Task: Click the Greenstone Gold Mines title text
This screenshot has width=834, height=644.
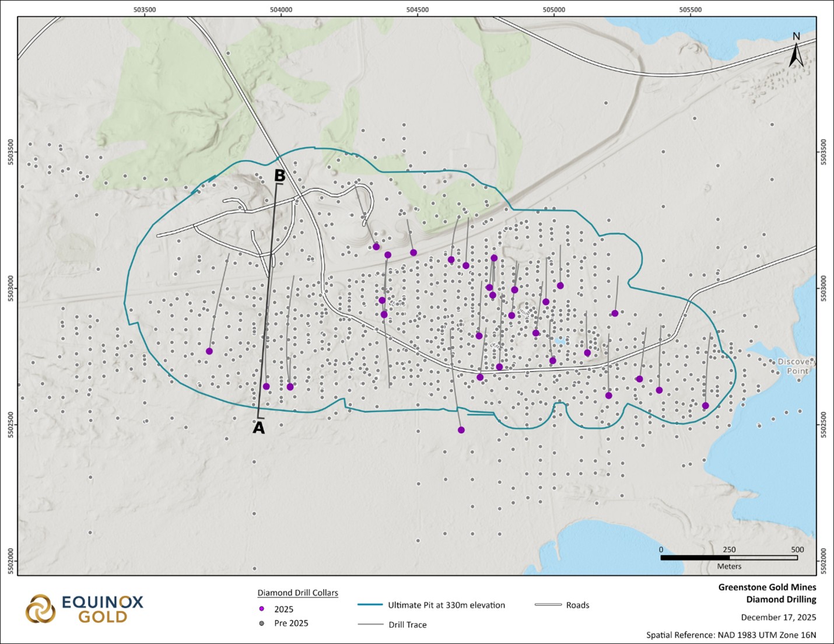Action: (x=767, y=587)
